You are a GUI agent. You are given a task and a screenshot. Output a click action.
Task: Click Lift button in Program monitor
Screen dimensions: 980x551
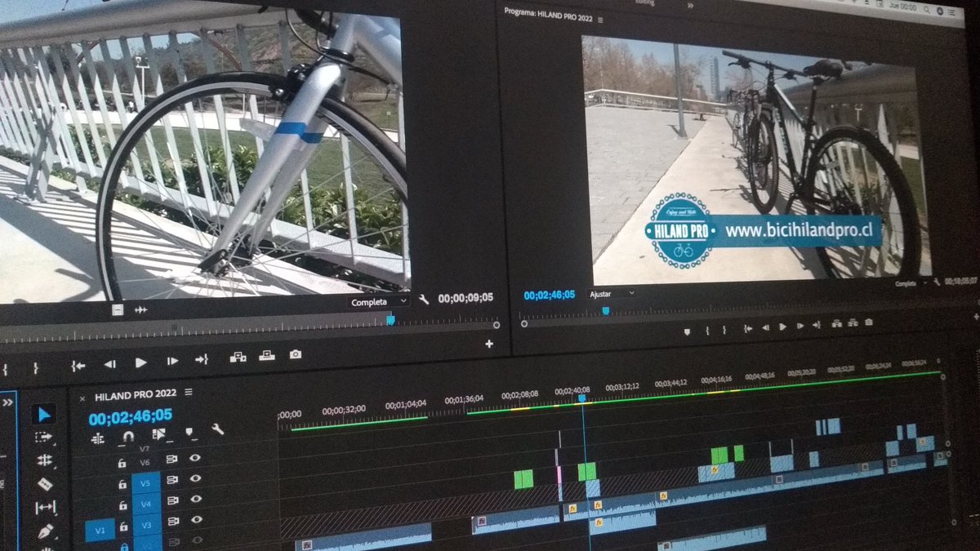[837, 323]
